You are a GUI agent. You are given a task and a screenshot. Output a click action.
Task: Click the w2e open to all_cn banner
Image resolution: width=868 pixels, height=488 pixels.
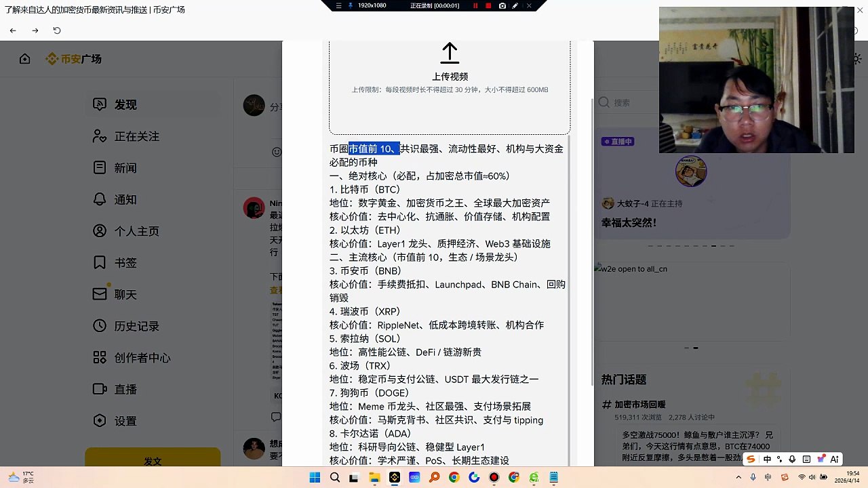(x=692, y=302)
